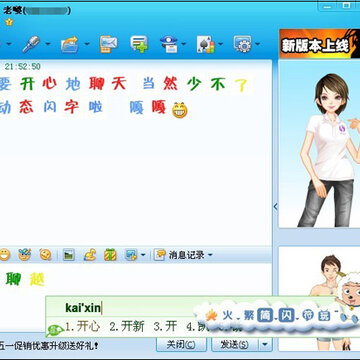Click the 关闭(C) button

click(x=181, y=345)
